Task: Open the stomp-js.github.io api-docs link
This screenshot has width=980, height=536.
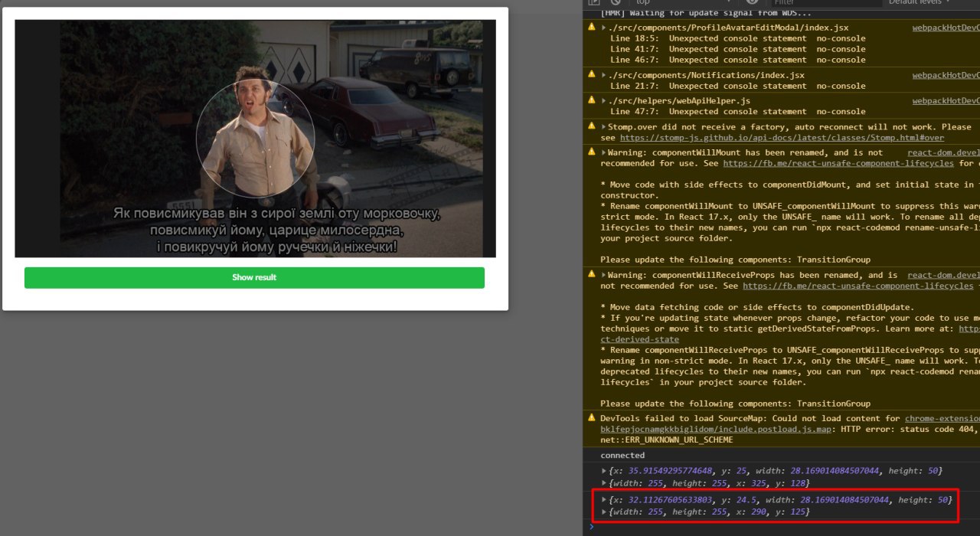Action: (x=782, y=138)
